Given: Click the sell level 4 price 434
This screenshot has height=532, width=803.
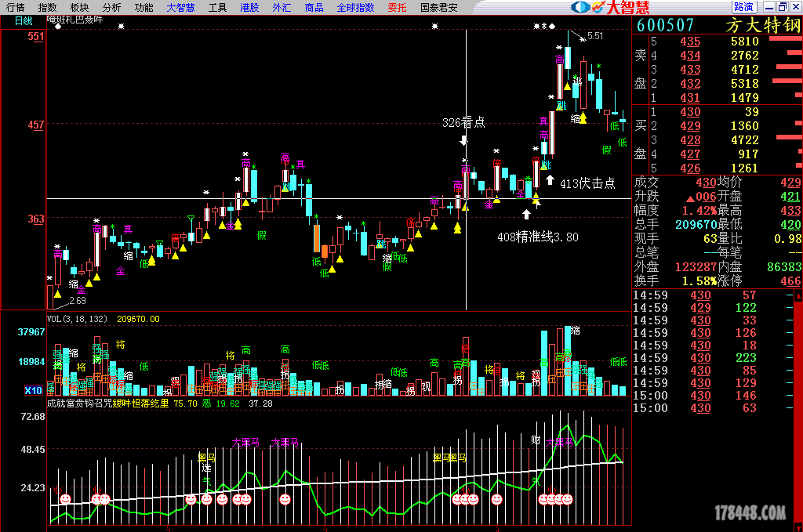Looking at the screenshot, I should (x=690, y=56).
